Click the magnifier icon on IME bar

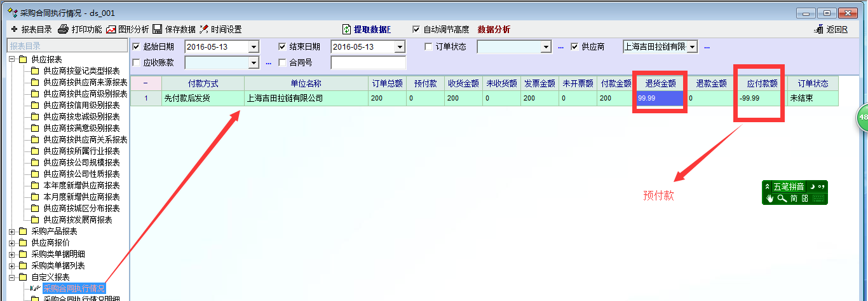click(x=782, y=199)
